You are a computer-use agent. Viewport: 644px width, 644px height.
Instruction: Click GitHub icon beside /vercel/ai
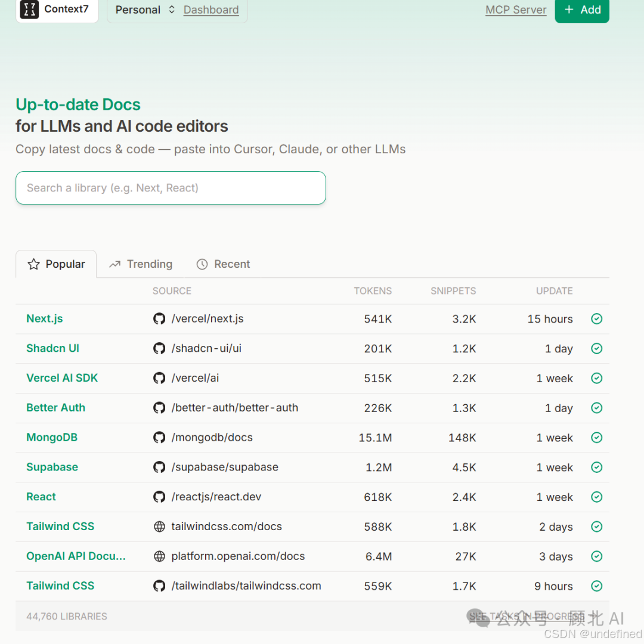[x=159, y=378]
